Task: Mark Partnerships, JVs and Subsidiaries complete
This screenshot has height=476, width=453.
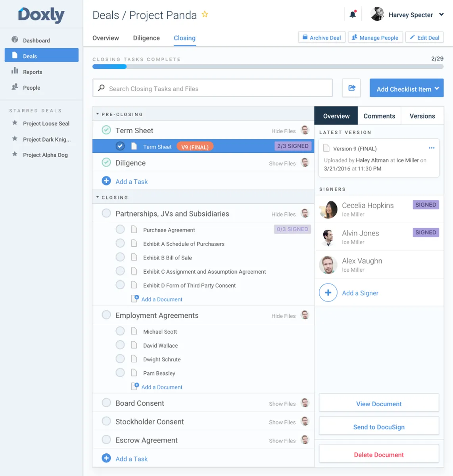Action: tap(106, 213)
